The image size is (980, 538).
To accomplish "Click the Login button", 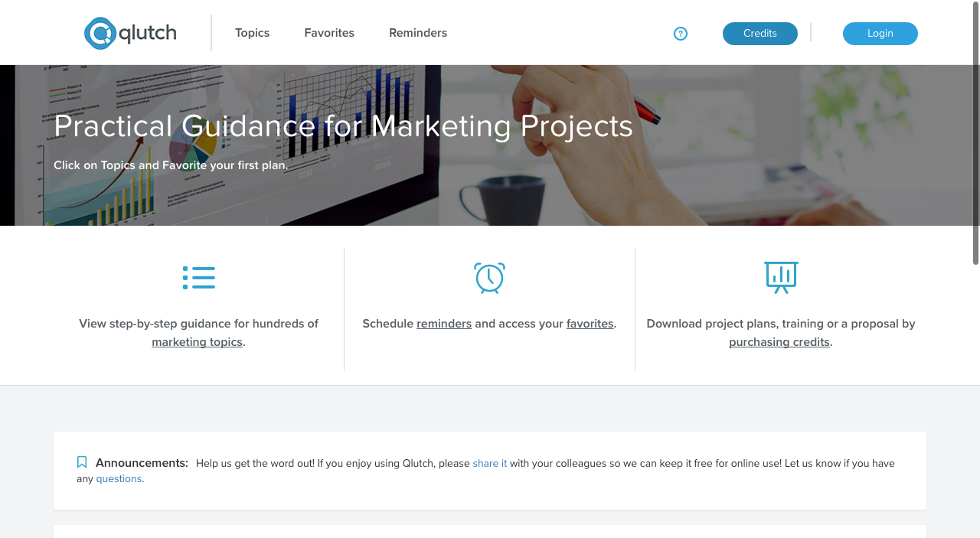I will tap(880, 34).
